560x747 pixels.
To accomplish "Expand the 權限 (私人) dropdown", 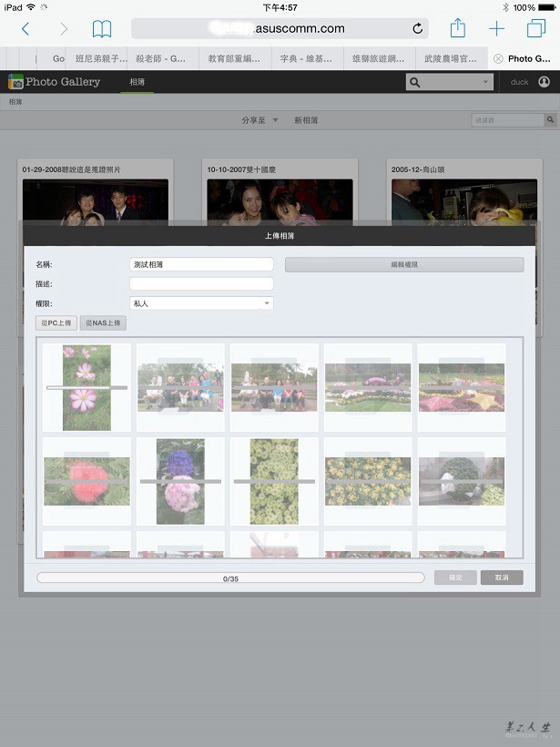I will click(267, 303).
